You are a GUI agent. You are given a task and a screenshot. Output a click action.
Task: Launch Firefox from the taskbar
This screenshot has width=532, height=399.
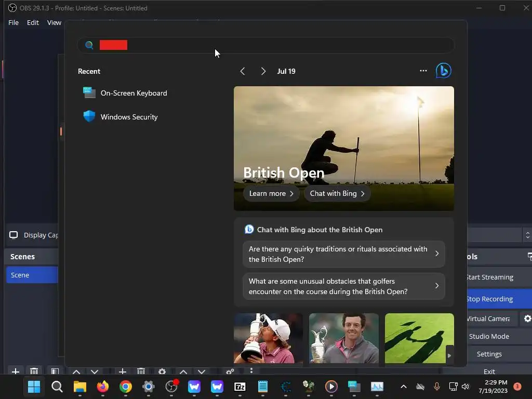(x=102, y=387)
